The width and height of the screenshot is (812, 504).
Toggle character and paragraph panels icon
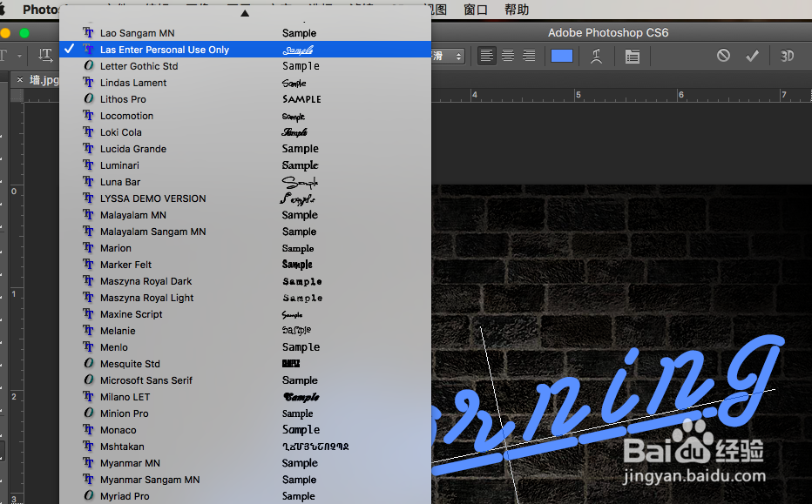(633, 56)
